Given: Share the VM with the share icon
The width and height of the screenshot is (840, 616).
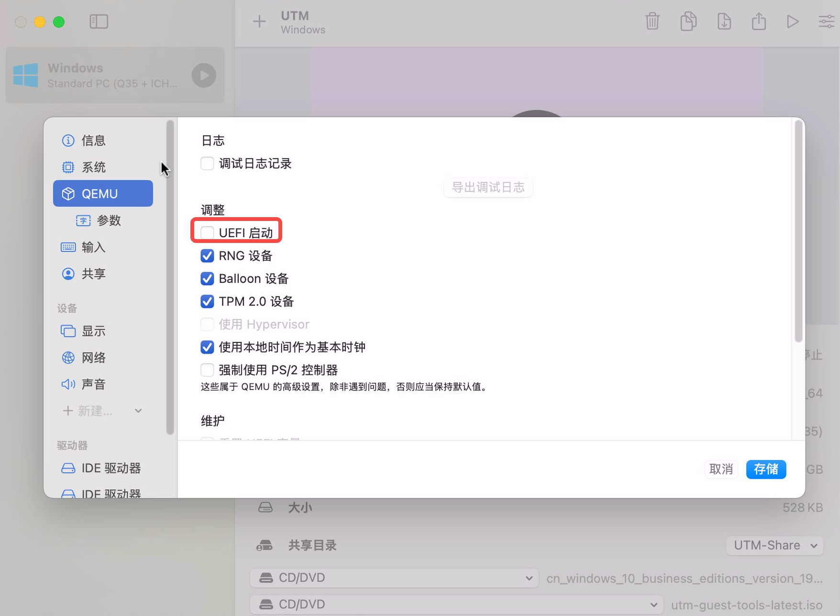Looking at the screenshot, I should (x=759, y=22).
